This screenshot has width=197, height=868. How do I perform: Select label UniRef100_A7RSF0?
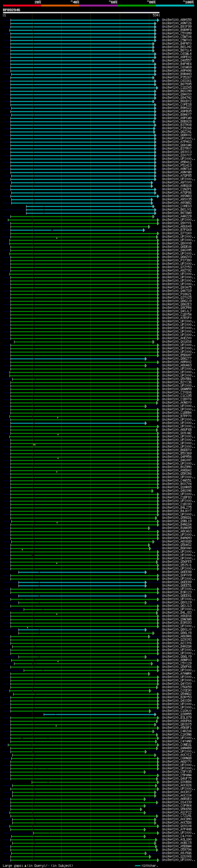[177, 318]
